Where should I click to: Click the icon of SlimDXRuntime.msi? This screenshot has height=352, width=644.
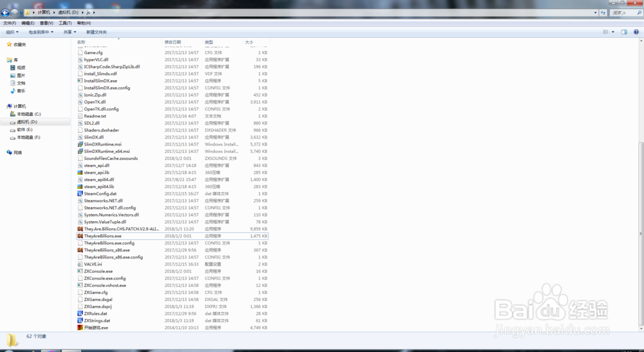(80, 144)
